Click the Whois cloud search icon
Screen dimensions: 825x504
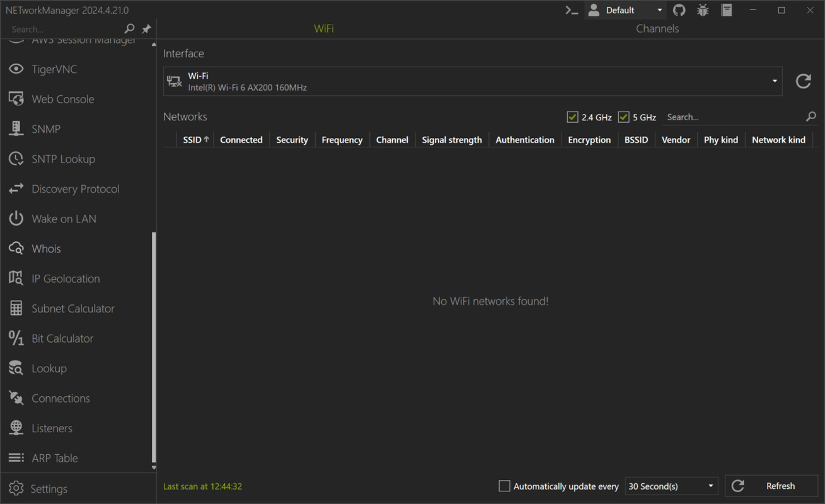click(x=16, y=248)
